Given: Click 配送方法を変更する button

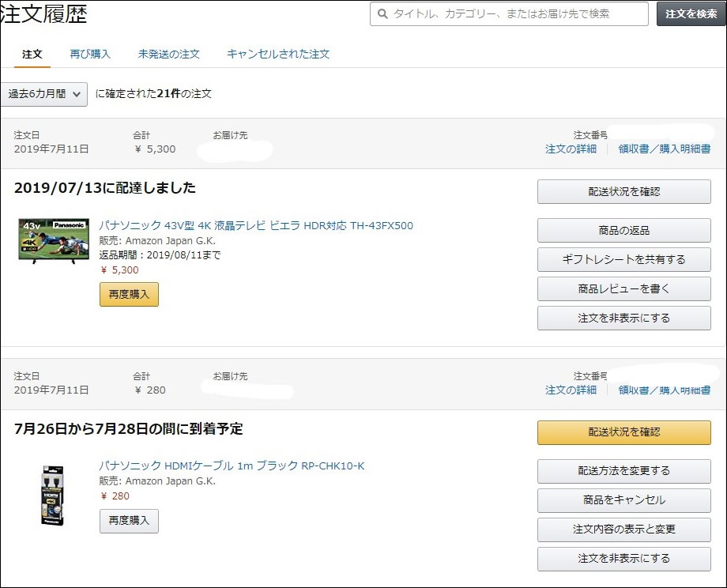Looking at the screenshot, I should tap(624, 471).
